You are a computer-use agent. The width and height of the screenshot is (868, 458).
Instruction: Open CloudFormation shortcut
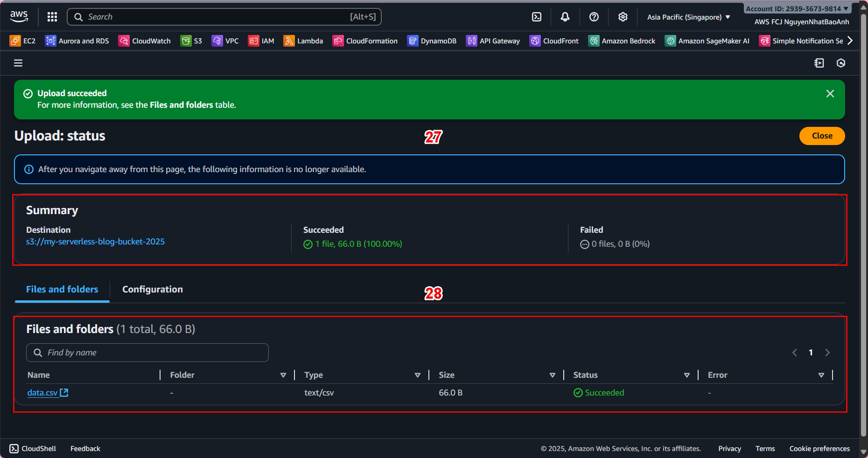pos(365,41)
